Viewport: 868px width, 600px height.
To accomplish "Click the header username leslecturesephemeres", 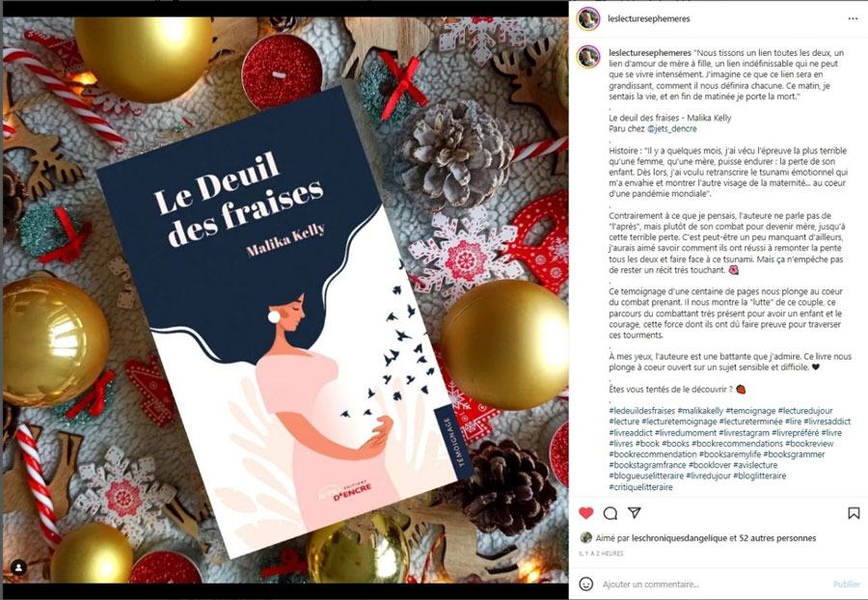I will point(649,18).
